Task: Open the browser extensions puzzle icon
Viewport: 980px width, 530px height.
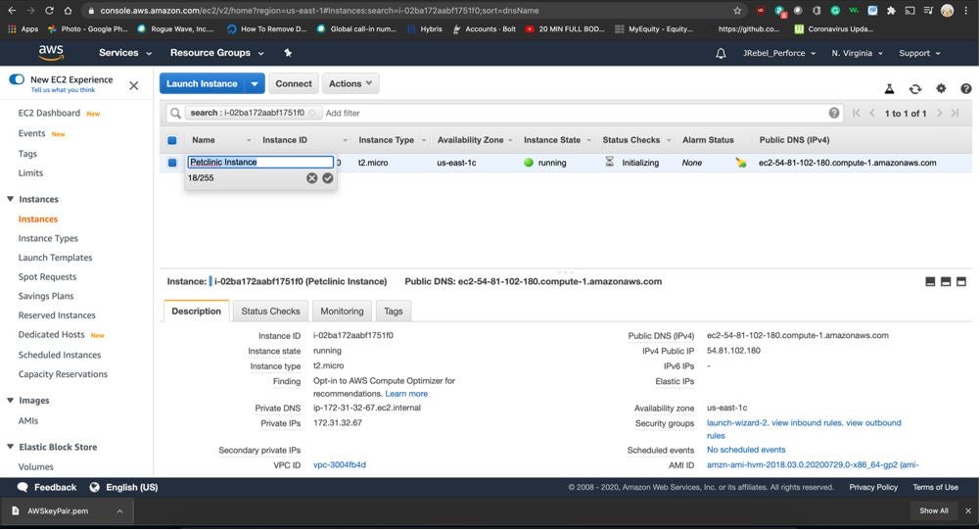Action: [891, 11]
